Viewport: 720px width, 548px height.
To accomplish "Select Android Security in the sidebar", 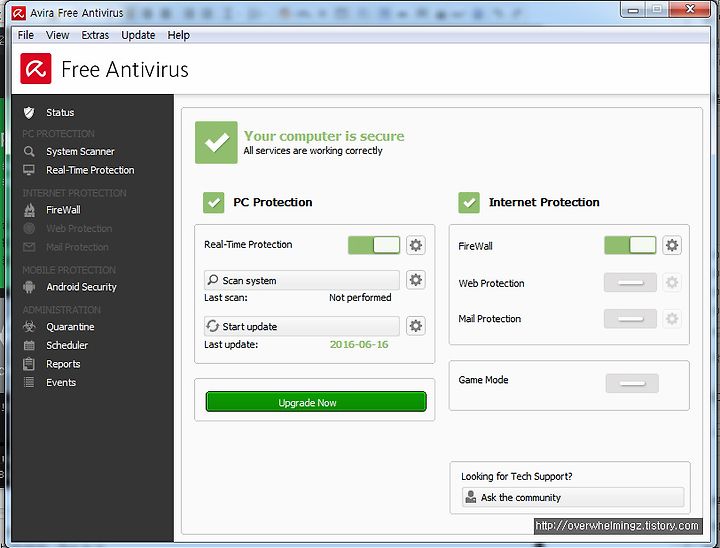I will coord(81,287).
